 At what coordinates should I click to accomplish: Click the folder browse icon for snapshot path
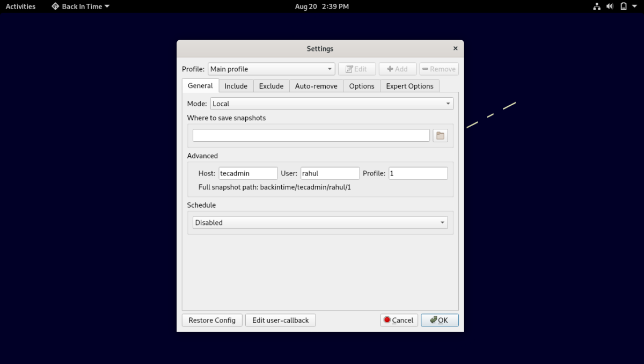pos(440,136)
